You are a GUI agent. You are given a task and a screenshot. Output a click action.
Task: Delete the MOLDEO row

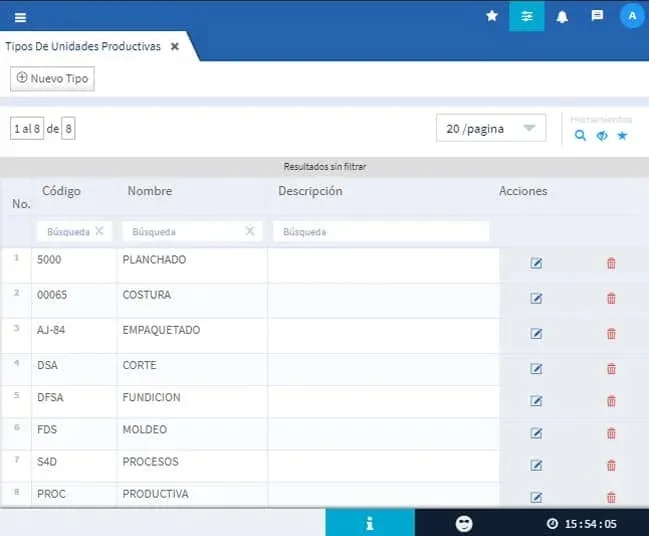(611, 433)
